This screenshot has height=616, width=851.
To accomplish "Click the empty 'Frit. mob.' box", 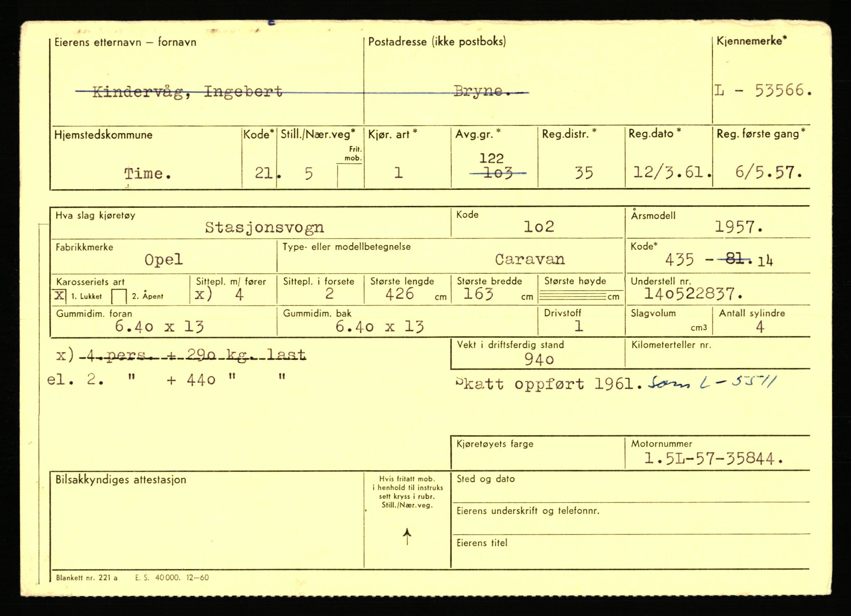I will tap(350, 176).
